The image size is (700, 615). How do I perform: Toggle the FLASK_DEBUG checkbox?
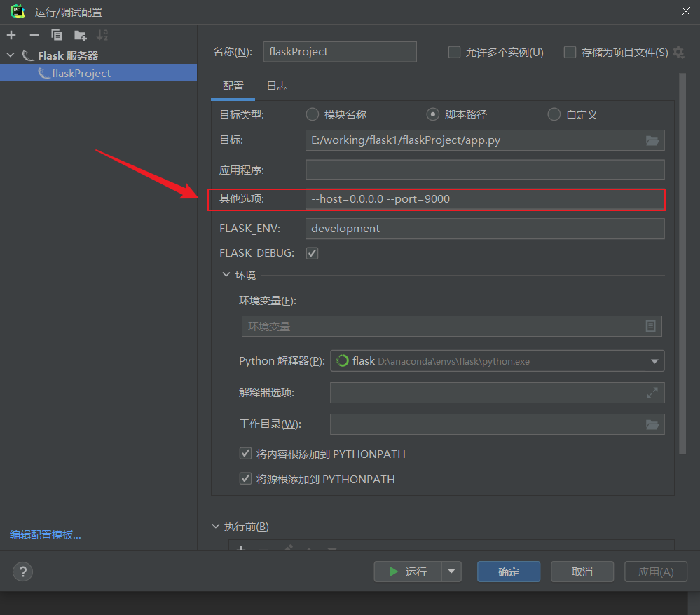pyautogui.click(x=312, y=253)
